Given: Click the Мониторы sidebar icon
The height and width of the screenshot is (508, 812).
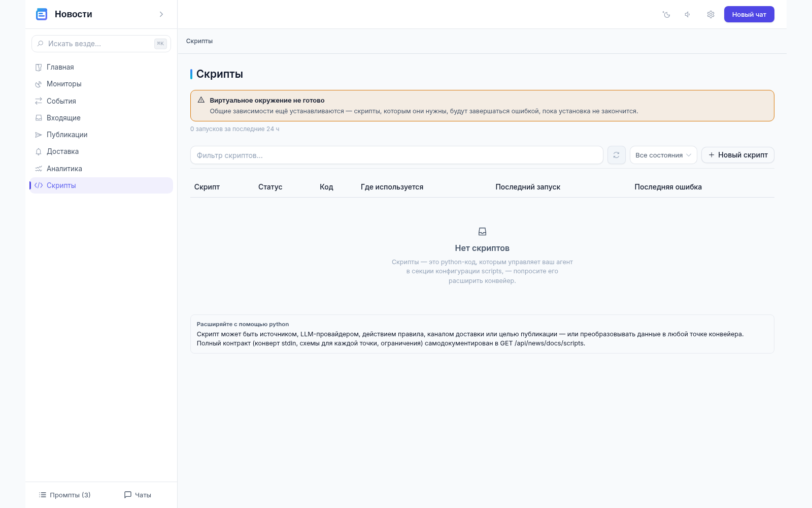Looking at the screenshot, I should 39,84.
